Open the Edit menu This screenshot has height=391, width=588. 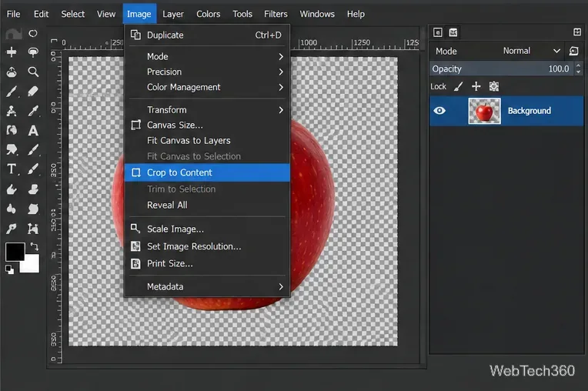[42, 14]
